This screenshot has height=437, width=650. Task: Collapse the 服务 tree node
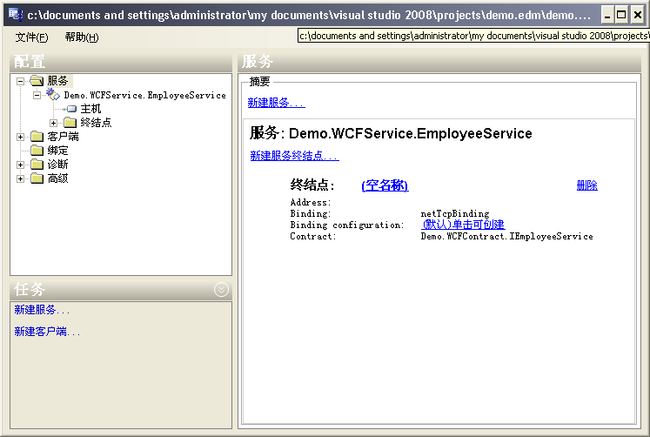(x=20, y=81)
